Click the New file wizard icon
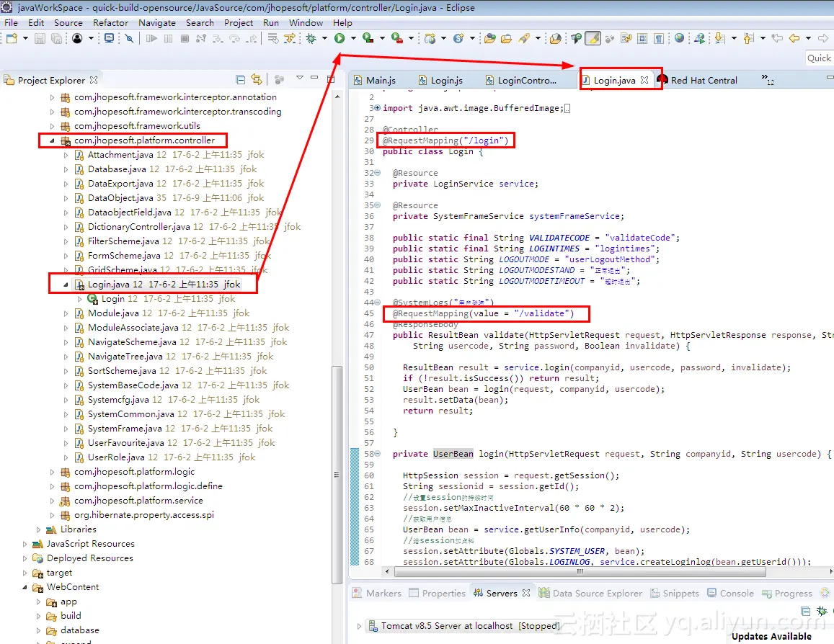This screenshot has width=834, height=644. coord(12,38)
